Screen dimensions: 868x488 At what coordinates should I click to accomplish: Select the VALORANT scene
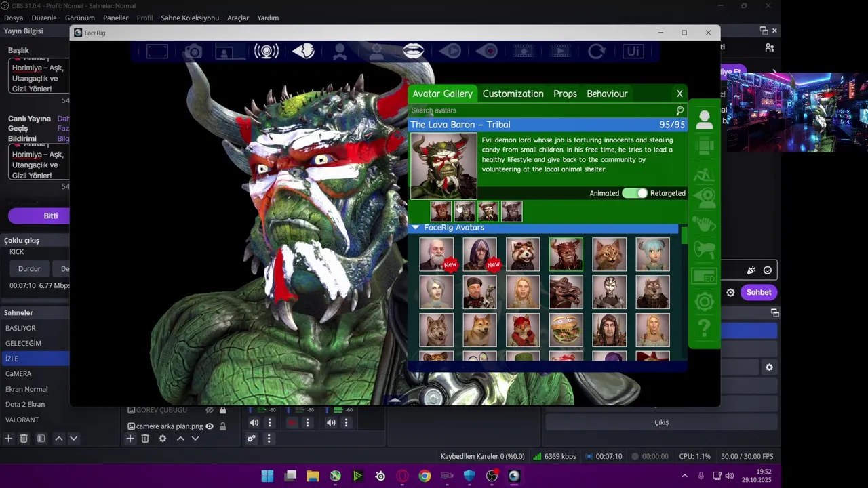(35, 420)
